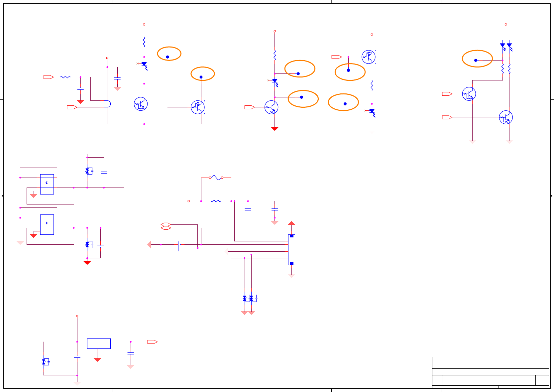This screenshot has height=392, width=554.
Task: Select the tall connector block with blue end pins
Action: click(291, 250)
